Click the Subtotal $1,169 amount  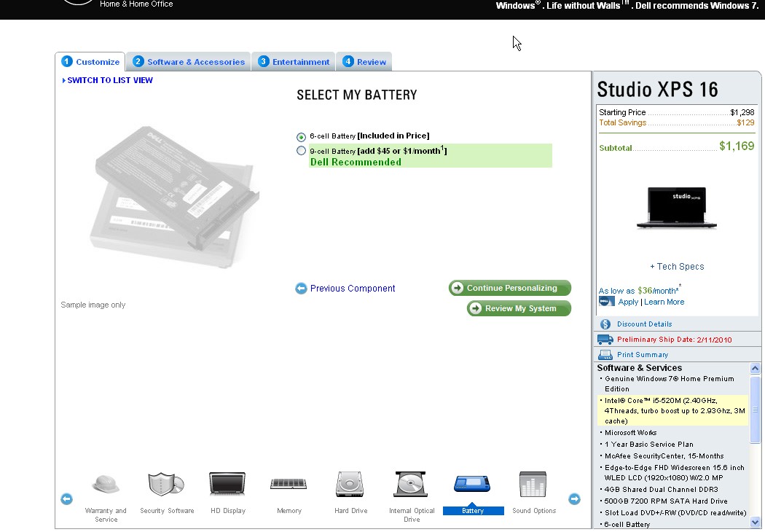pyautogui.click(x=737, y=146)
